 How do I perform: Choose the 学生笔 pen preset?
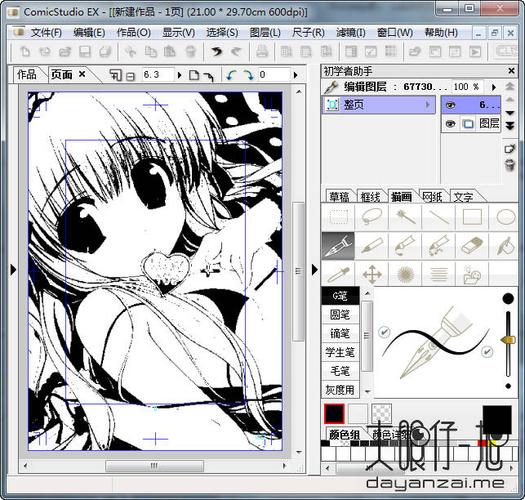click(340, 352)
